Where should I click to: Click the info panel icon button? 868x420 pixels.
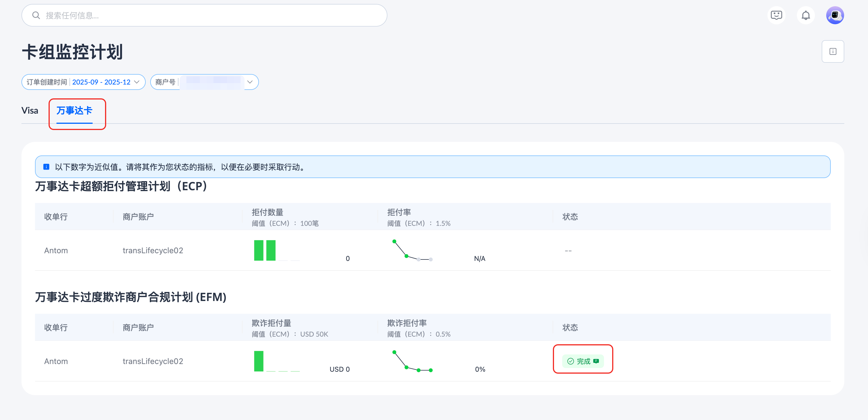pos(833,52)
